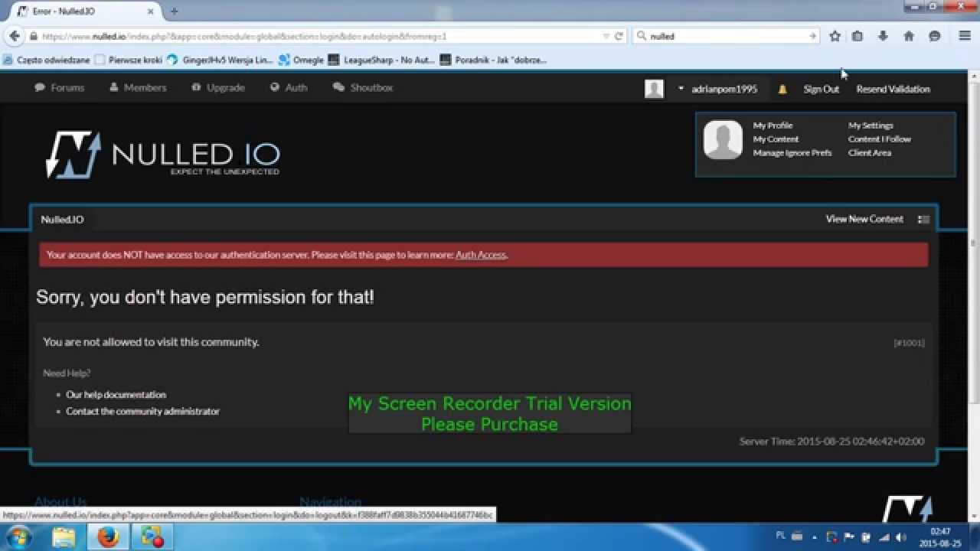Image resolution: width=980 pixels, height=551 pixels.
Task: Open Content I Follow link
Action: click(x=879, y=139)
